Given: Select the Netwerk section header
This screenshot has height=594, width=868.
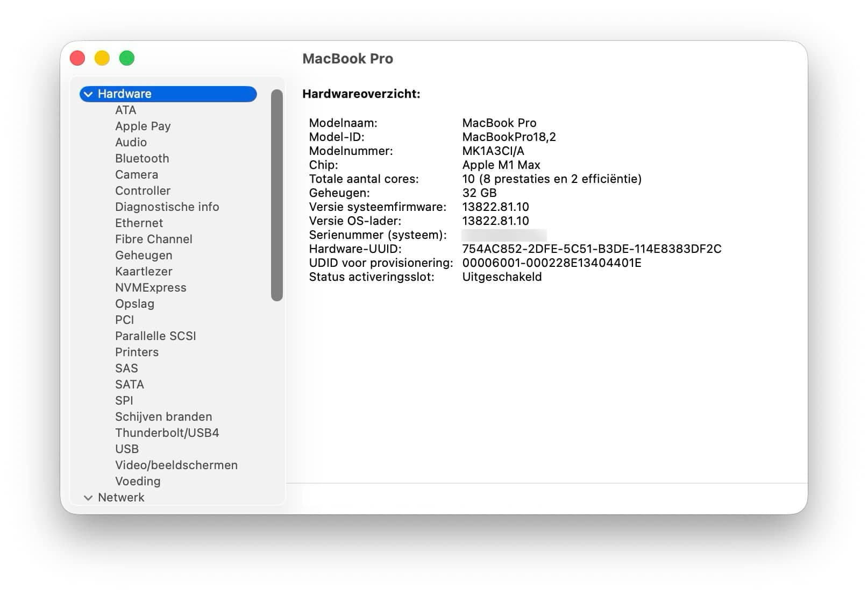Looking at the screenshot, I should [121, 497].
